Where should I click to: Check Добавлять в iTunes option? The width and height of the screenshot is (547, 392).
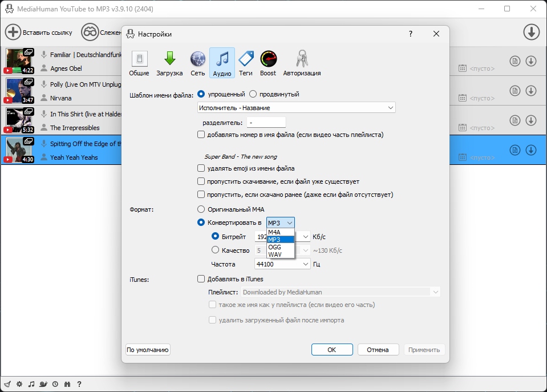coord(201,278)
